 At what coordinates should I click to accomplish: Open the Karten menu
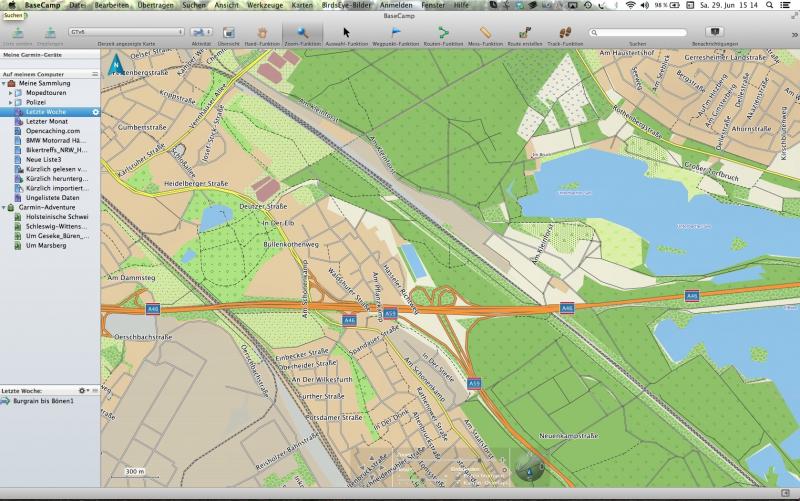pyautogui.click(x=302, y=5)
